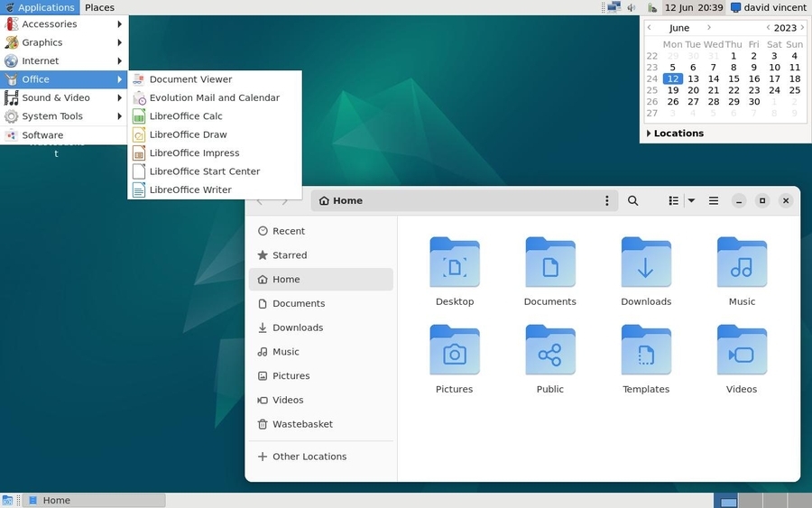Viewport: 812px width, 508px height.
Task: Expand the Locations section in calendar
Action: (675, 133)
